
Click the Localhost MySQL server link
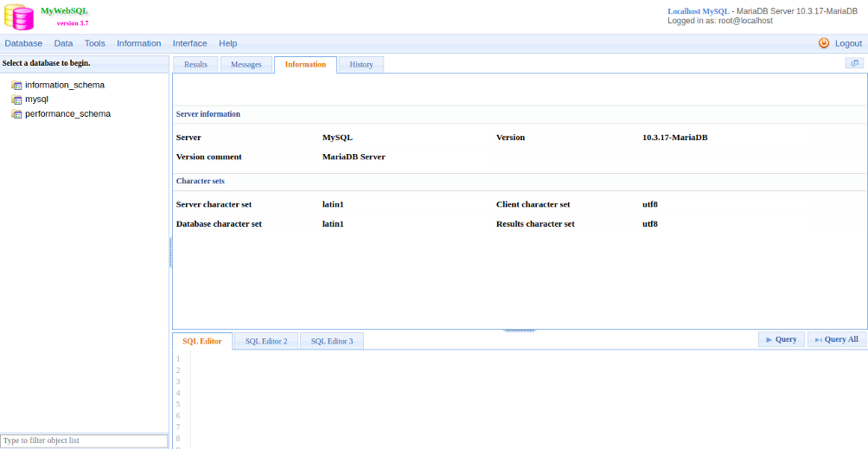pos(699,11)
